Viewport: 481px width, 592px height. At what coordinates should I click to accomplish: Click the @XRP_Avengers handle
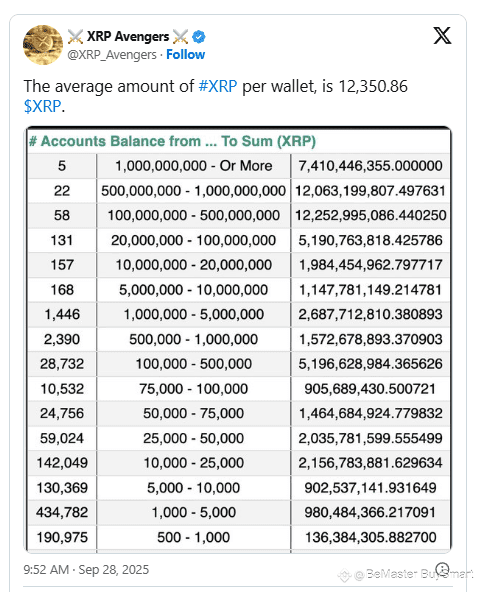click(x=112, y=55)
